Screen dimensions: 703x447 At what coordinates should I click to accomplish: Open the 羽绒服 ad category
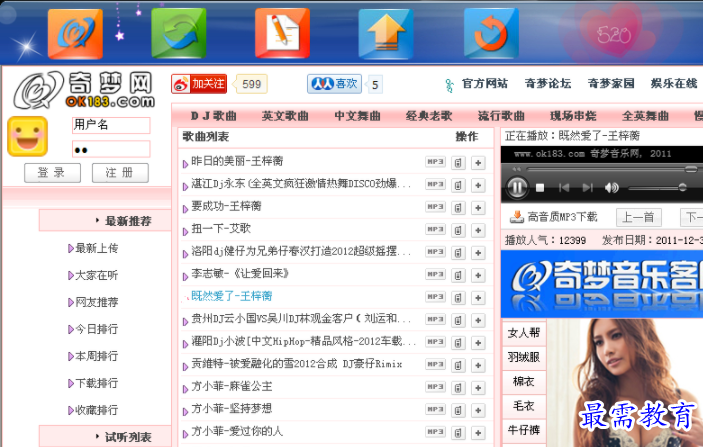coord(524,357)
